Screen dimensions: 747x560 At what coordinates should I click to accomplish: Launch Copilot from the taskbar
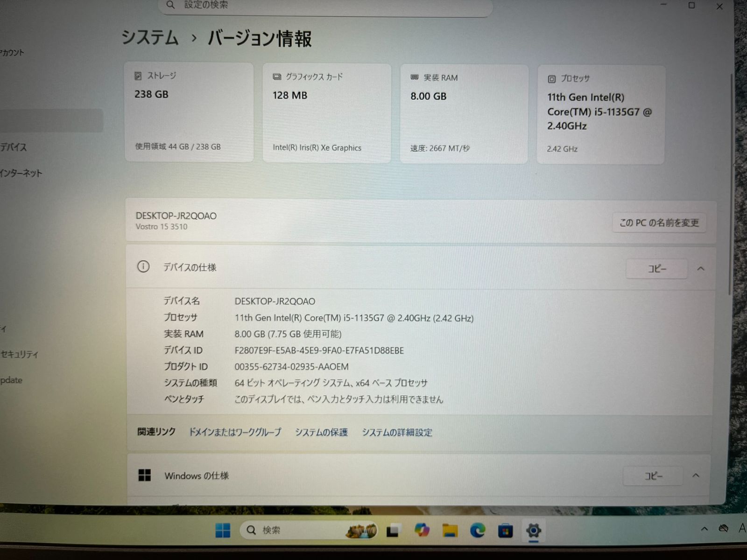[422, 530]
